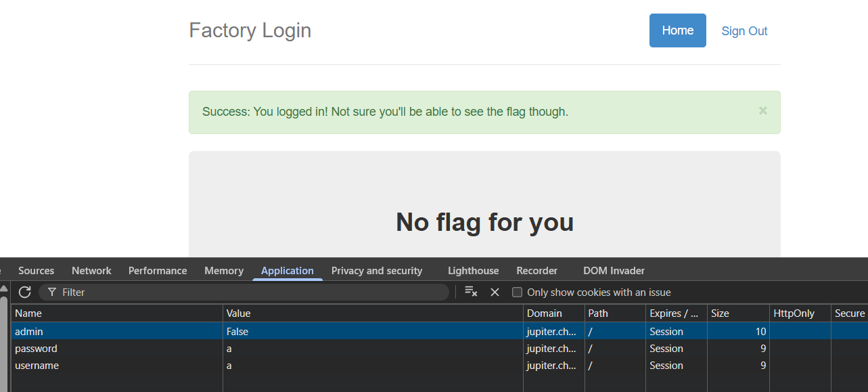The image size is (868, 392).
Task: Click the Factory Login title link
Action: click(250, 30)
